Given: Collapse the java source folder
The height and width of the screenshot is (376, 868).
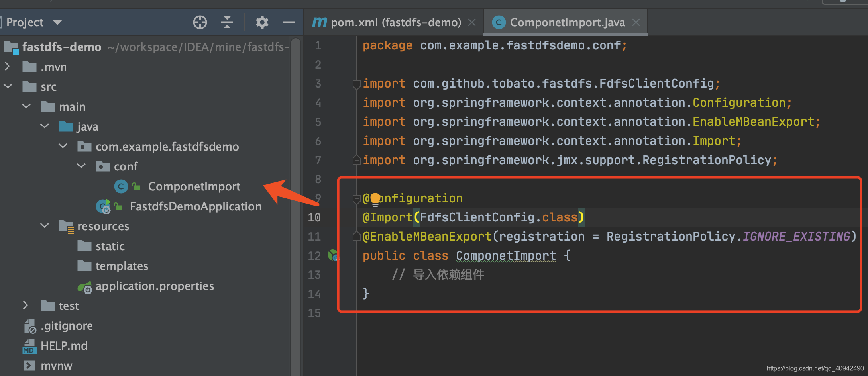Looking at the screenshot, I should (45, 126).
